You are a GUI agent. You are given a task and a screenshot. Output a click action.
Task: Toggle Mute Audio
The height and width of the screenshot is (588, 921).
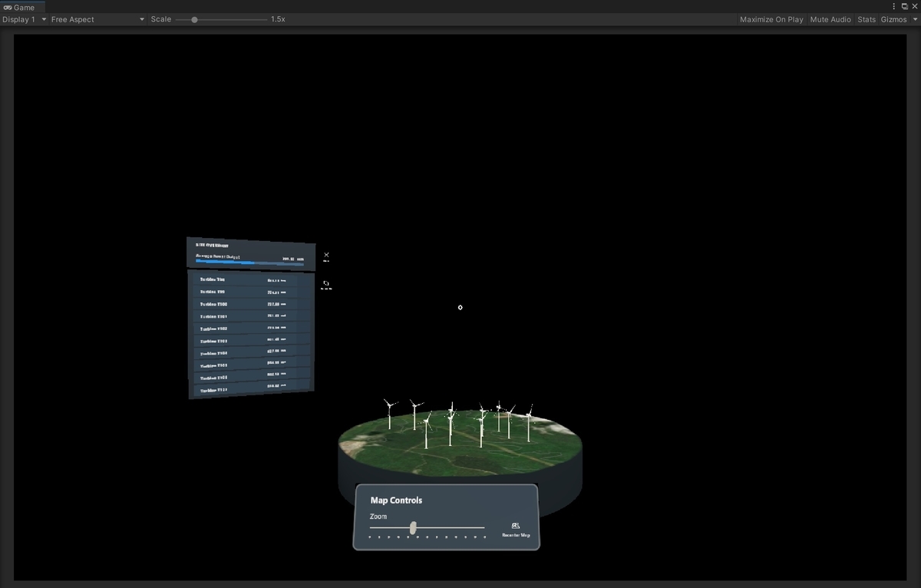tap(830, 19)
